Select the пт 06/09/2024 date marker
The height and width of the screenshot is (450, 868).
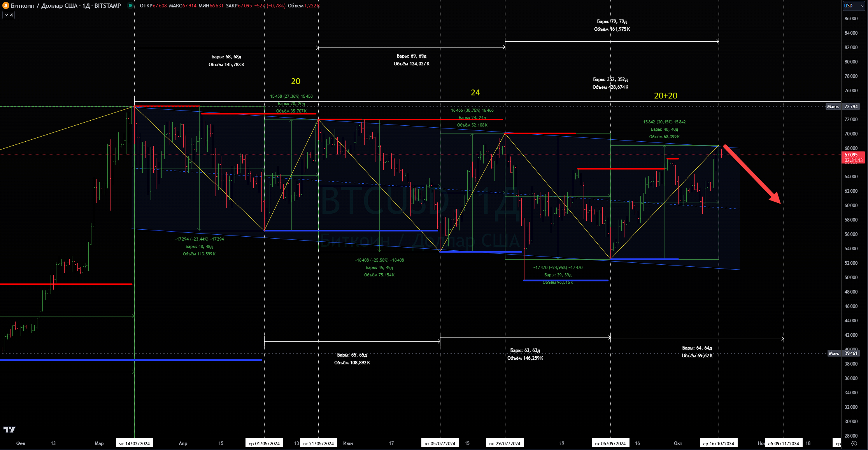pos(610,443)
